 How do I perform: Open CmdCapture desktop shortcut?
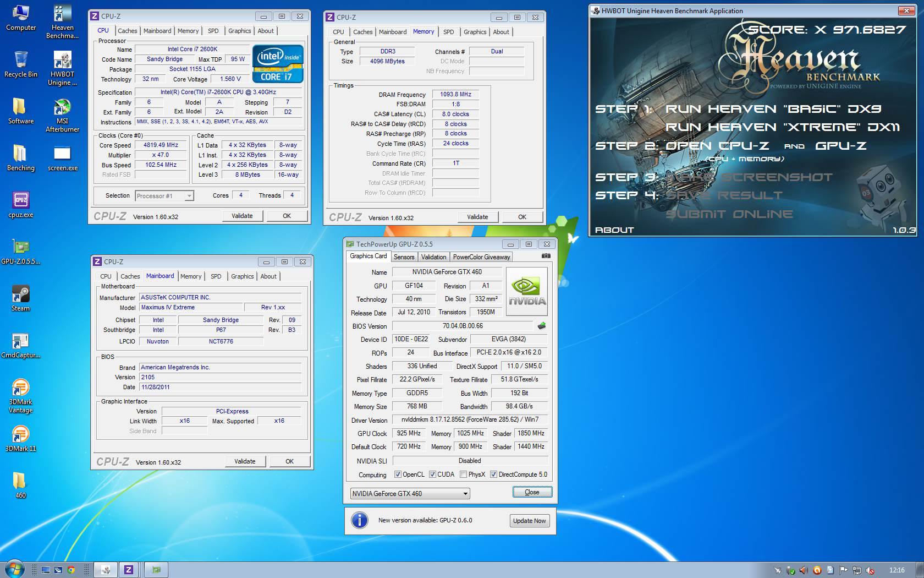click(20, 346)
